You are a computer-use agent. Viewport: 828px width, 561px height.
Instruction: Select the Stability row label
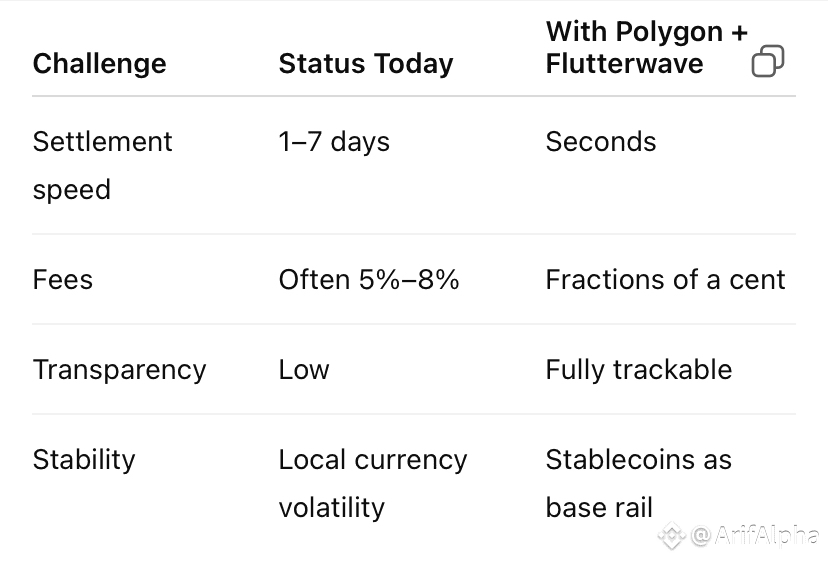click(x=84, y=460)
